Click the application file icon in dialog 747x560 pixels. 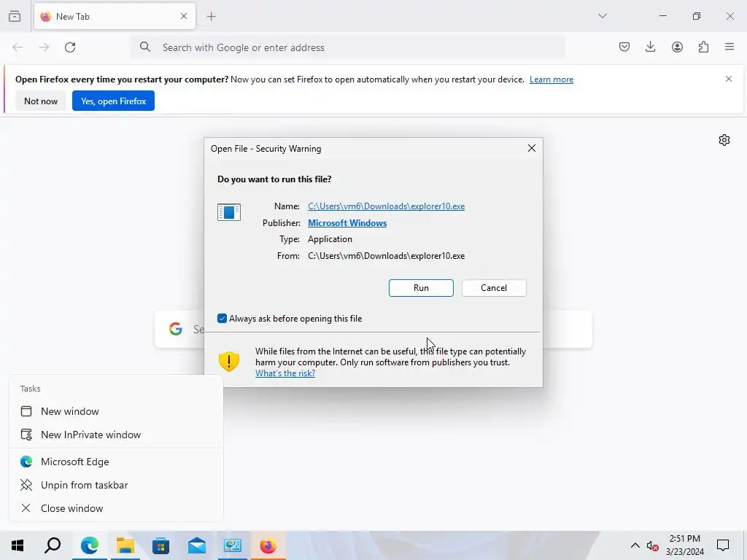(x=229, y=212)
